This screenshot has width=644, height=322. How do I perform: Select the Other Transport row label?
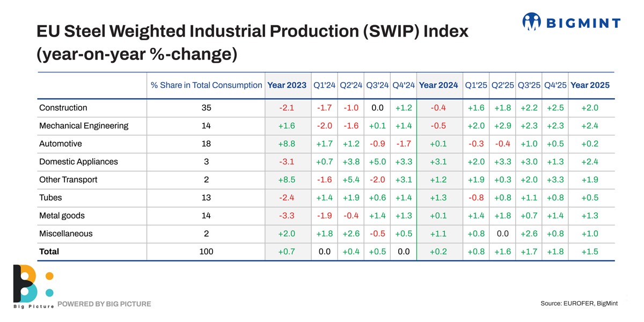tap(68, 180)
